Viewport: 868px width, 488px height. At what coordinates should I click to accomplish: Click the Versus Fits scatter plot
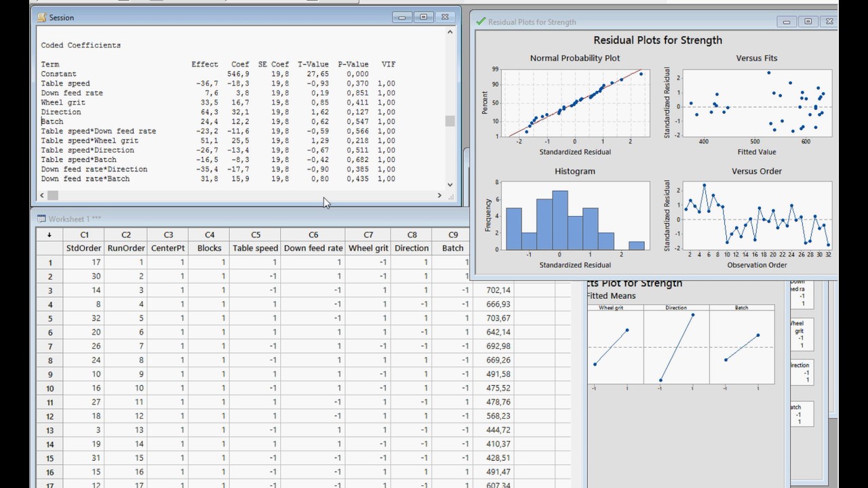tap(757, 102)
